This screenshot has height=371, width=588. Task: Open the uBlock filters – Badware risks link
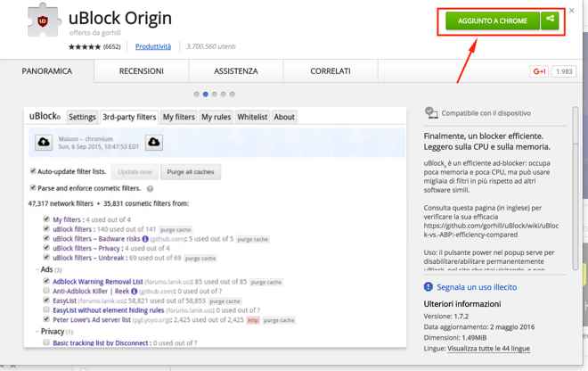pyautogui.click(x=96, y=239)
